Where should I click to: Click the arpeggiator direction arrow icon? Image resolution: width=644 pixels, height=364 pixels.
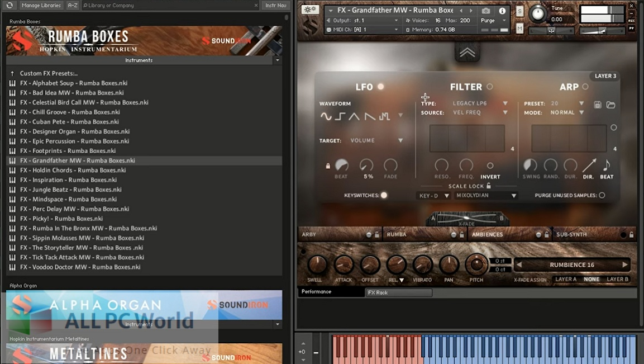[x=589, y=166]
